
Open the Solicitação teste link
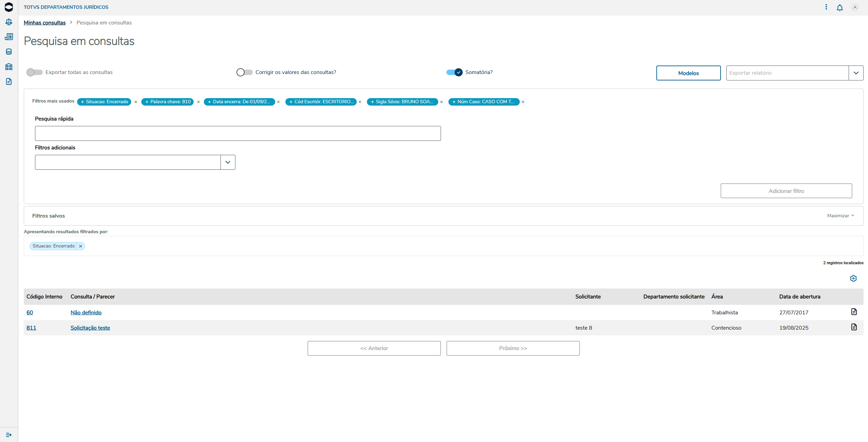coord(90,328)
